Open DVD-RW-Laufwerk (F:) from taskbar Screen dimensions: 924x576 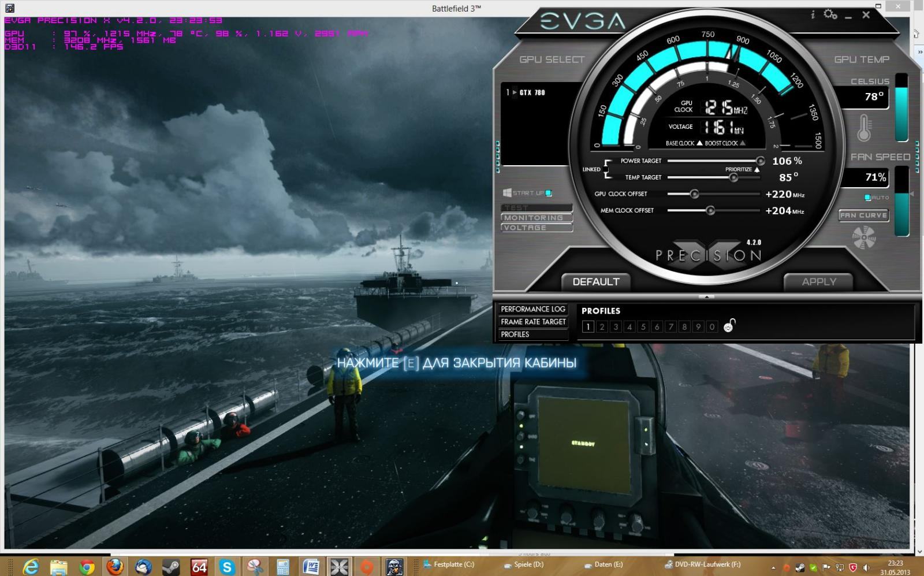coord(703,564)
